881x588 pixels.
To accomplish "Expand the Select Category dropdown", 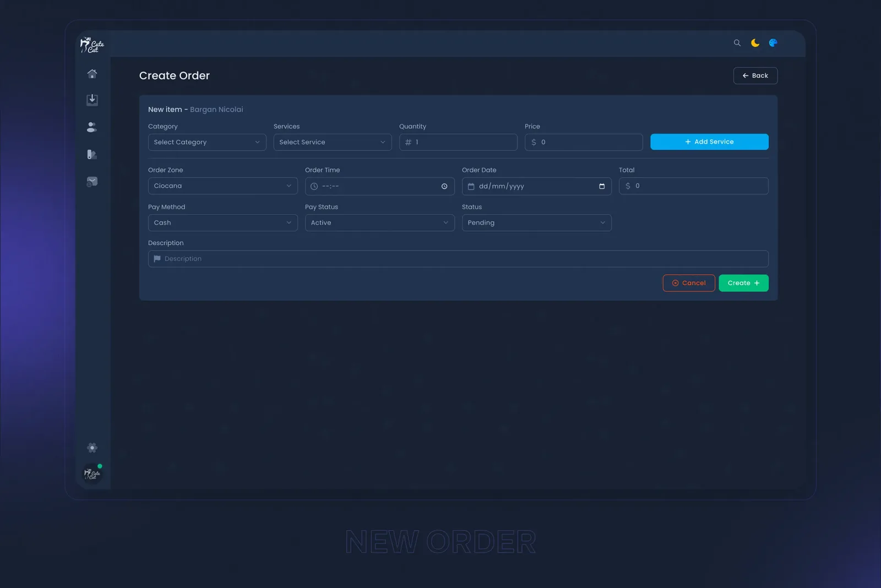I will [x=207, y=142].
